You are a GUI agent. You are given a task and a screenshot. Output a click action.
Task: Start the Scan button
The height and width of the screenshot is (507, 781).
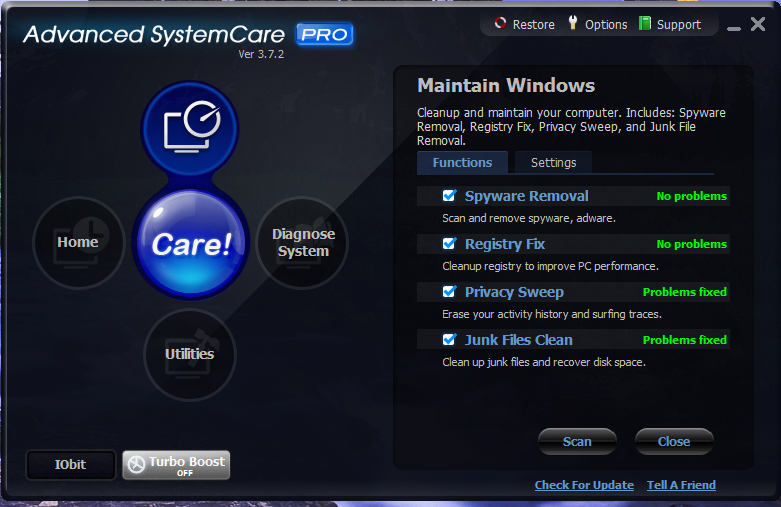point(577,442)
